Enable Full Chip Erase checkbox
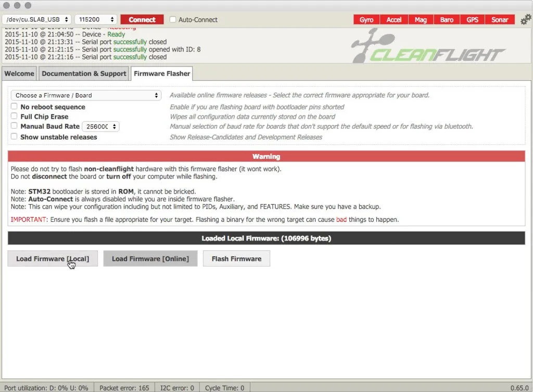 pyautogui.click(x=15, y=116)
